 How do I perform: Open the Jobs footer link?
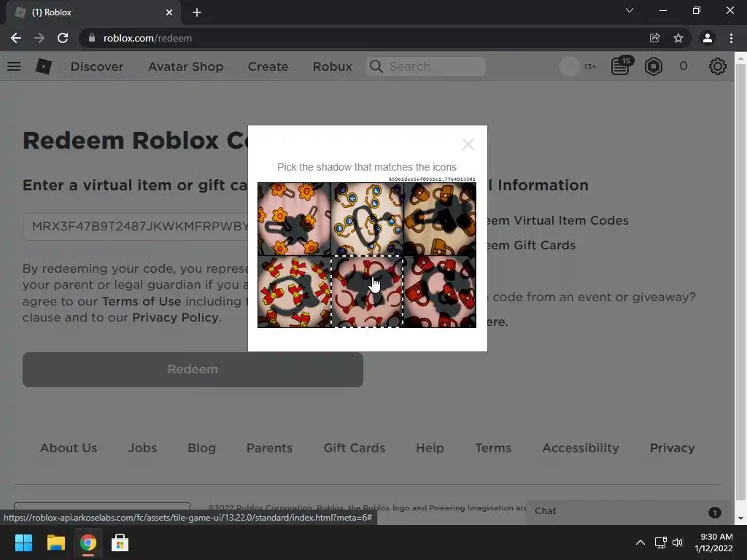[x=142, y=448]
